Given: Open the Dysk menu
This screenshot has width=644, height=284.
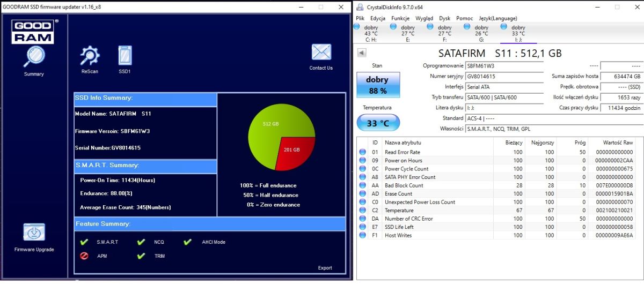Looking at the screenshot, I should 445,18.
